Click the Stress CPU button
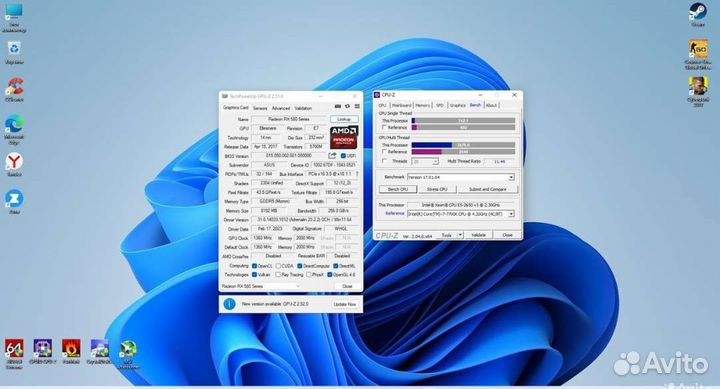This screenshot has width=720, height=389. click(437, 189)
